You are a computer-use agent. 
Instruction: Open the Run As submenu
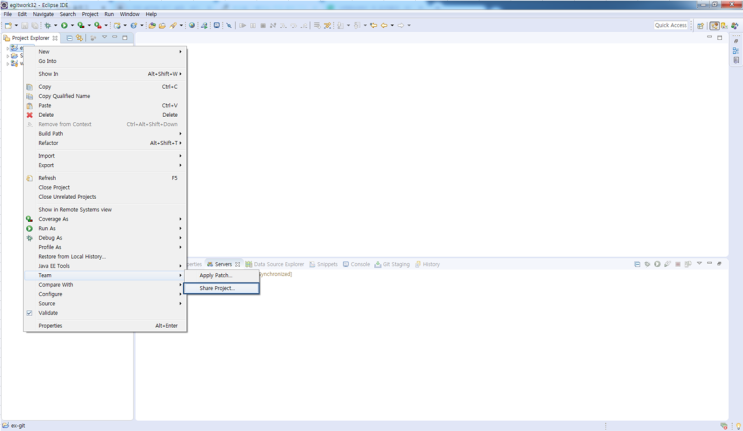105,228
